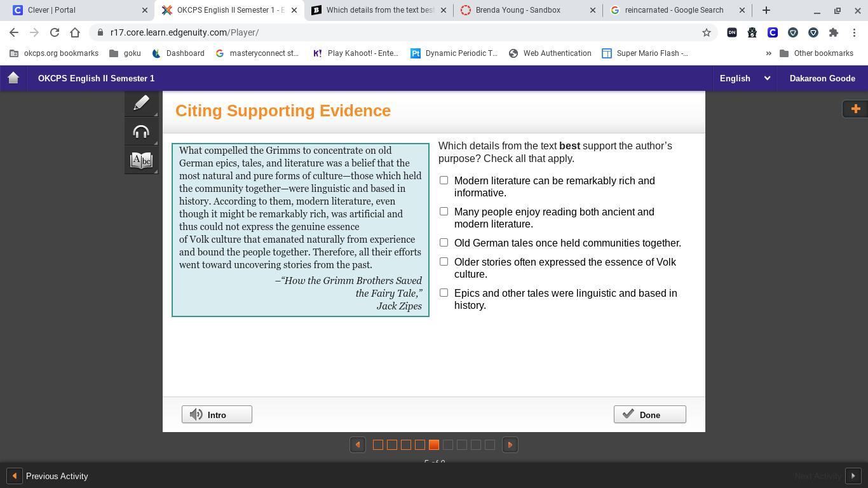
Task: Click the orange plus icon on right
Action: pos(855,109)
